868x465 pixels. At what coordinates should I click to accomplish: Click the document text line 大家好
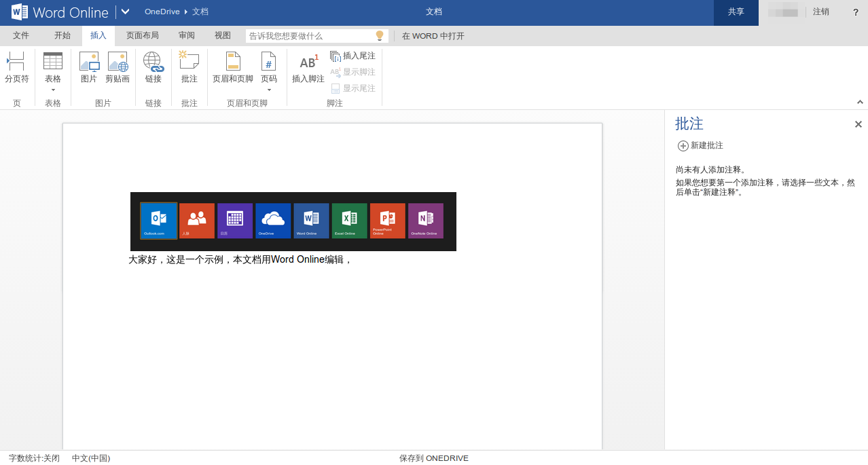click(x=240, y=259)
